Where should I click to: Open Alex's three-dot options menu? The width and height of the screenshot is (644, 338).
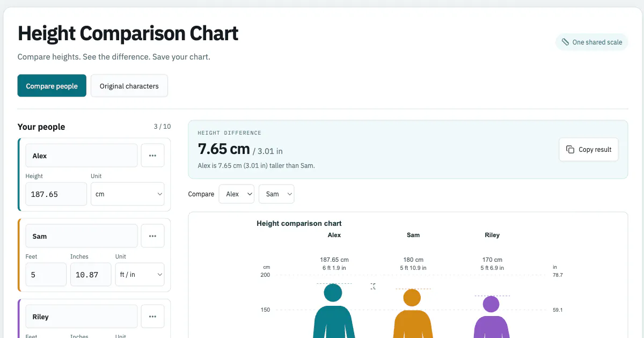(x=152, y=156)
